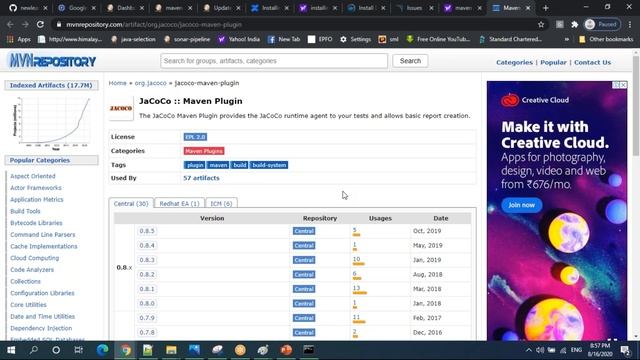Show hidden system tray icons
Image resolution: width=640 pixels, height=360 pixels.
point(529,350)
